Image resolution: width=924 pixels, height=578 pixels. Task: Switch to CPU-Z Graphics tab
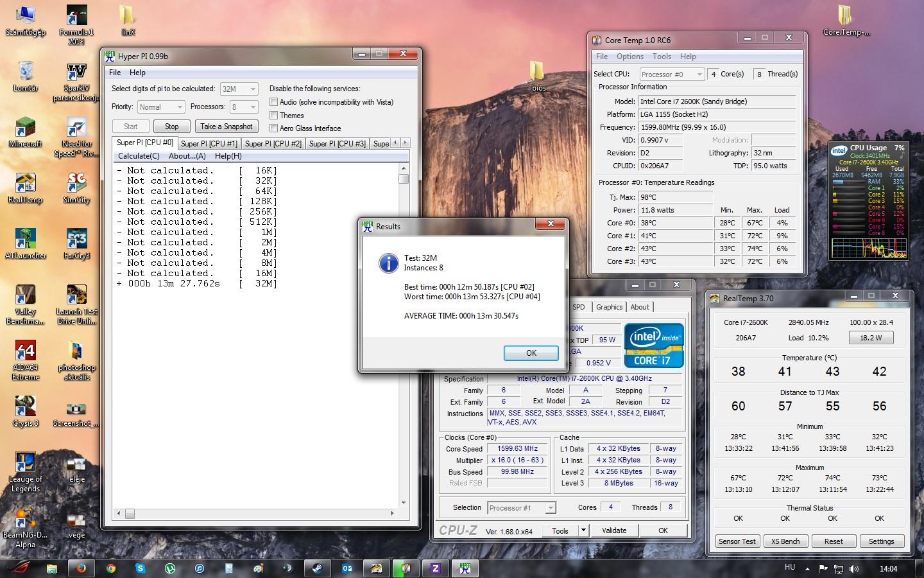pyautogui.click(x=610, y=307)
